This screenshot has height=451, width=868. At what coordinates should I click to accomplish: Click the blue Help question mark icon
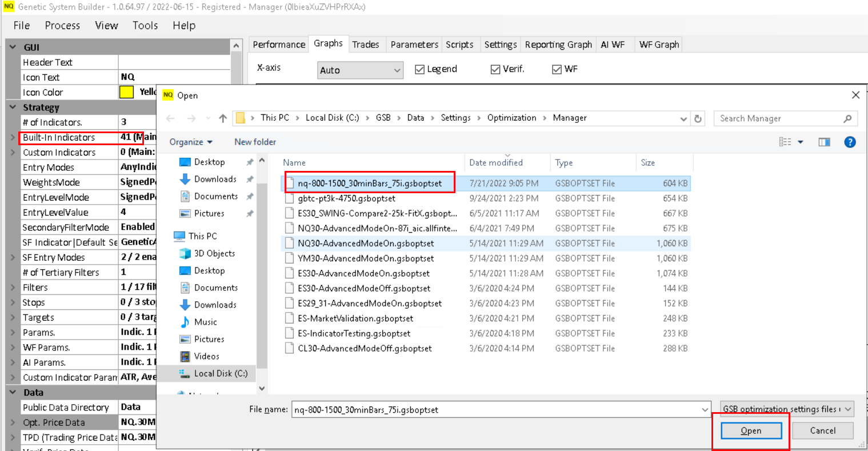[850, 142]
